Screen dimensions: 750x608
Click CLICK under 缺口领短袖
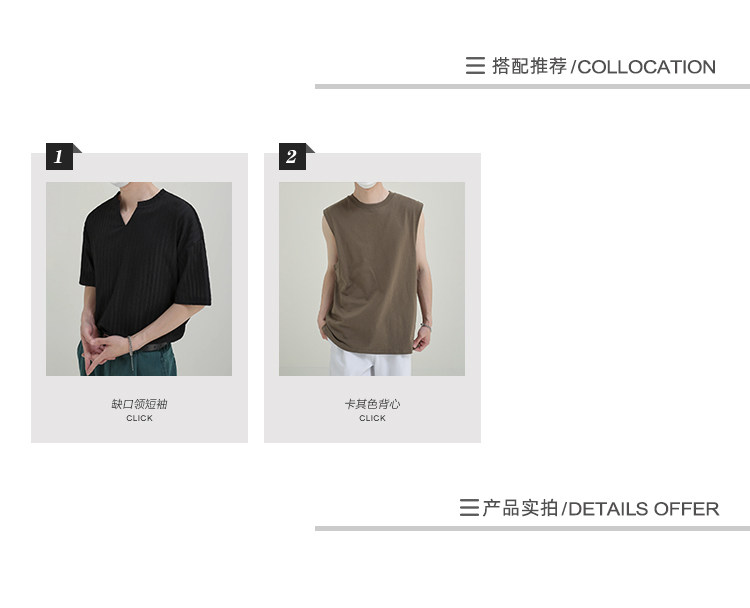click(x=139, y=418)
